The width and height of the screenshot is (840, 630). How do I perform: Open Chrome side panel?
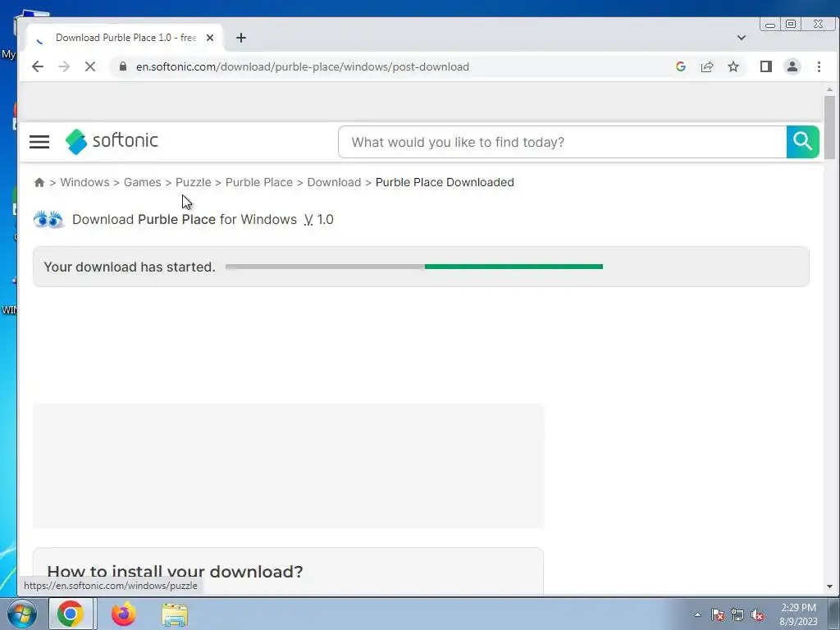point(766,66)
